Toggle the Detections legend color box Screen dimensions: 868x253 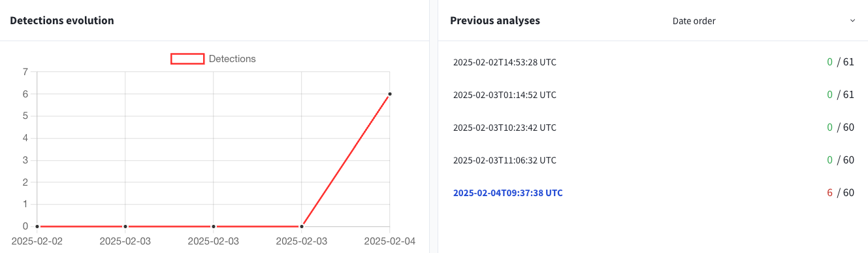point(187,59)
